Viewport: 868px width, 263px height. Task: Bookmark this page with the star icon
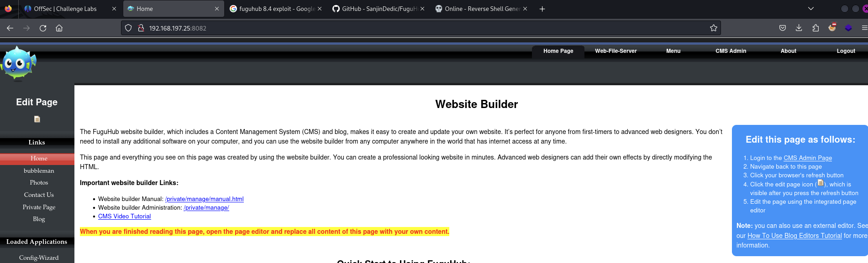click(714, 28)
